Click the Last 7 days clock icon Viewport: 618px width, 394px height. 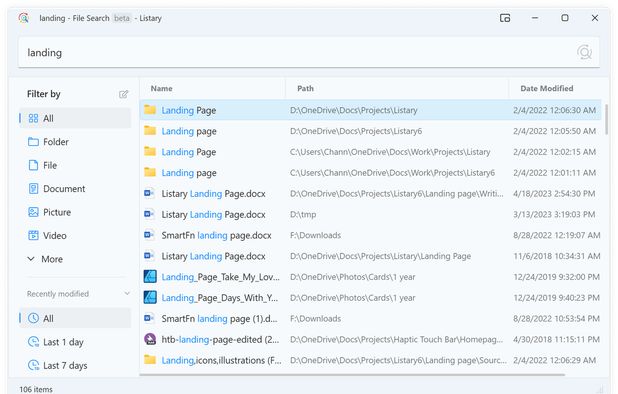pos(34,365)
